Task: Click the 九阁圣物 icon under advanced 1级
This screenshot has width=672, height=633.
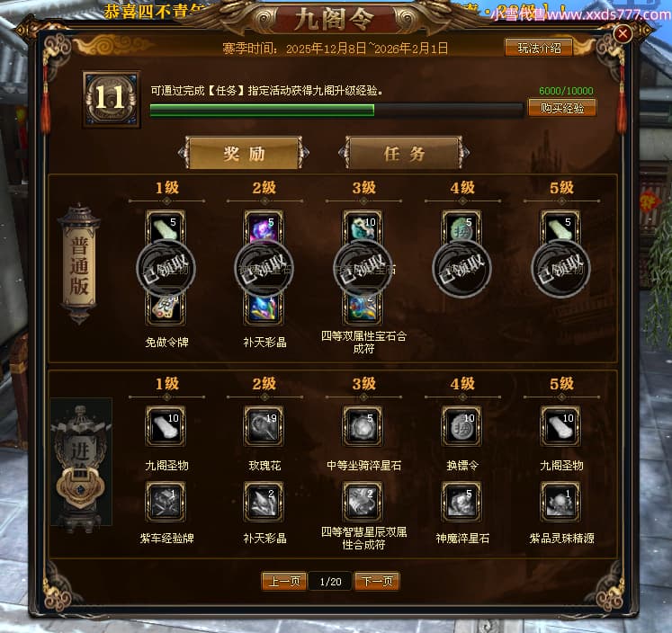Action: (x=166, y=425)
